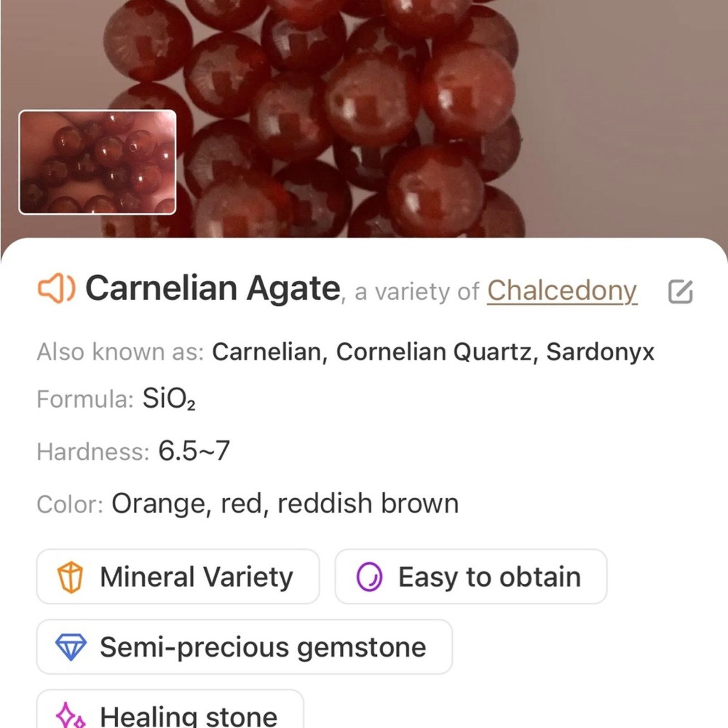
Task: Tap the pink sparkle Healing stone icon
Action: (71, 716)
